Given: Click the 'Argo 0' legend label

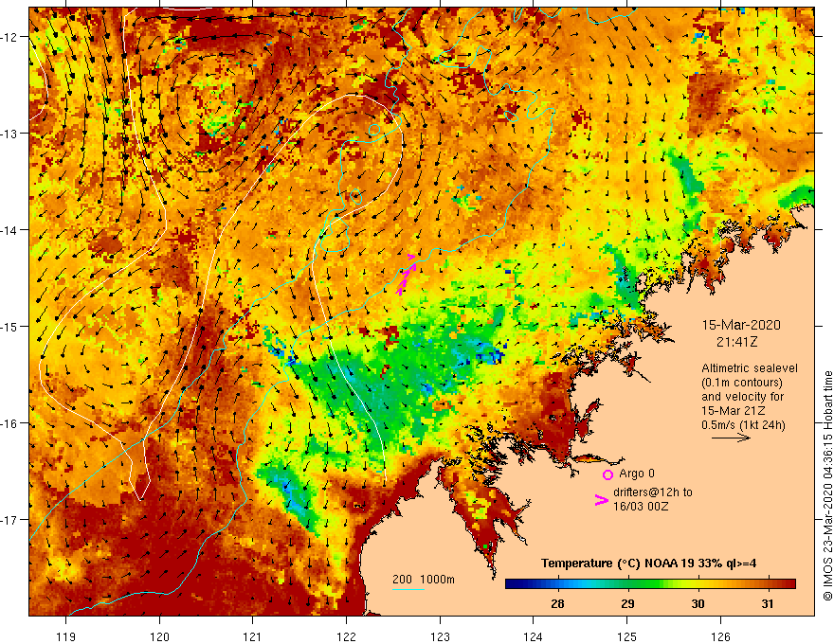Looking at the screenshot, I should point(637,474).
